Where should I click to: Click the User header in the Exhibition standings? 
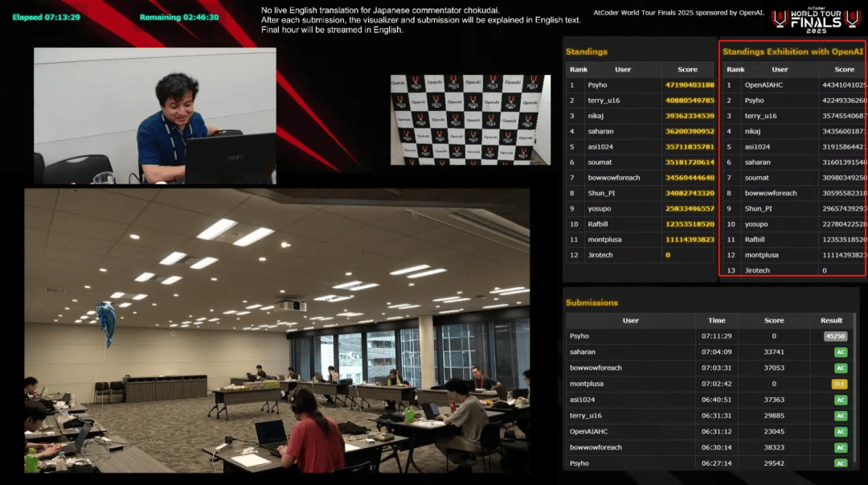coord(780,69)
